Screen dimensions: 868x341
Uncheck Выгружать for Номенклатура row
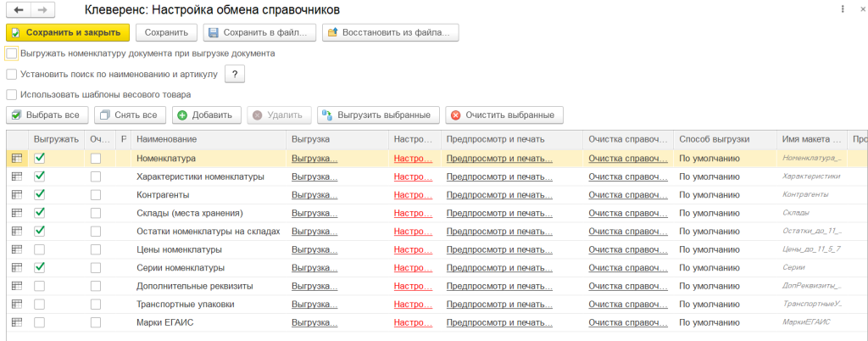tap(39, 159)
